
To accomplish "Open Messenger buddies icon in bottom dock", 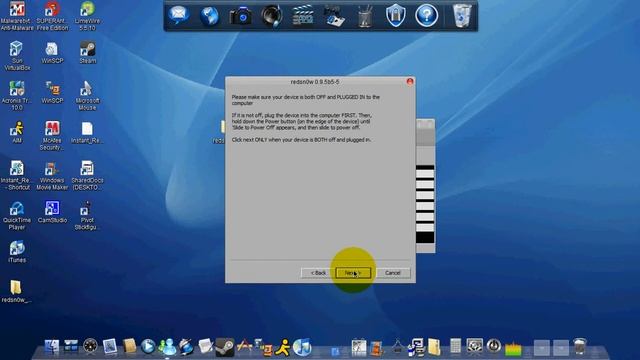I will click(x=167, y=347).
